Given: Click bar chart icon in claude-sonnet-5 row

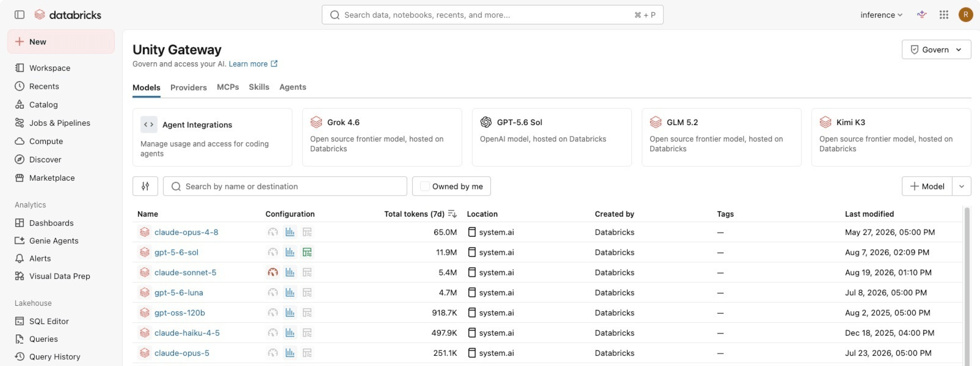Looking at the screenshot, I should 290,272.
